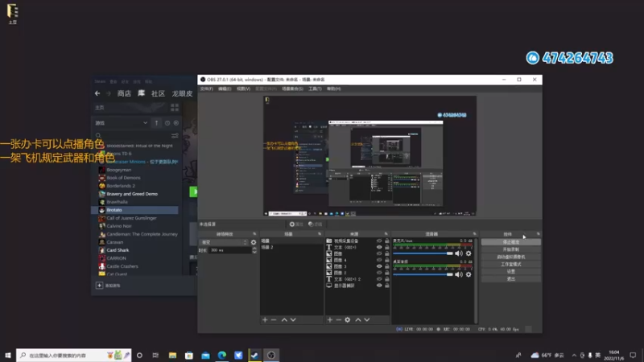The height and width of the screenshot is (362, 644).
Task: Toggle lock on 视频采集设备 source
Action: pyautogui.click(x=387, y=241)
